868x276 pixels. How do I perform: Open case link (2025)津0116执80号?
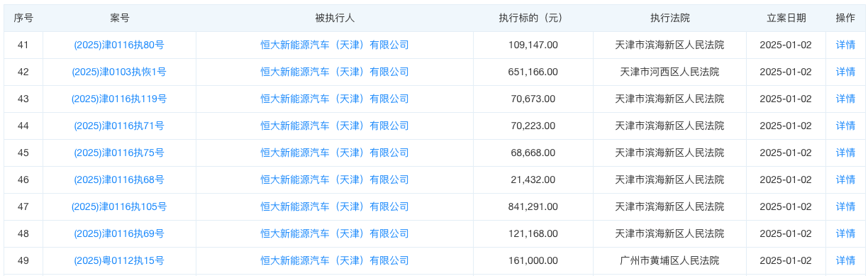tap(119, 45)
